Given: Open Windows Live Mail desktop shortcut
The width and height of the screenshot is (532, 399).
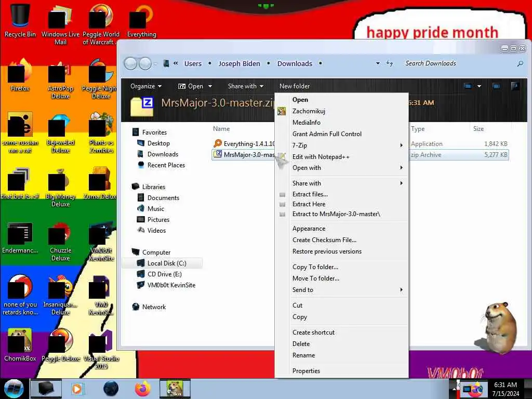Looking at the screenshot, I should (60, 24).
